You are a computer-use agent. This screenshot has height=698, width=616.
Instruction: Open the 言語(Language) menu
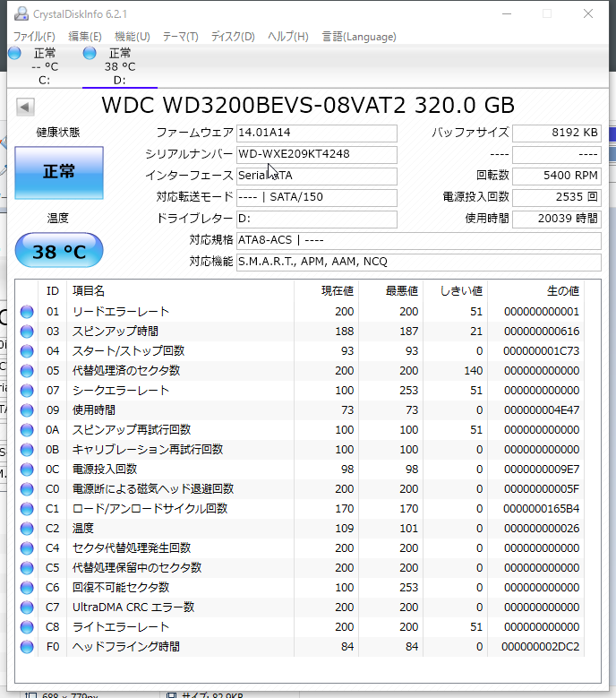tap(359, 37)
